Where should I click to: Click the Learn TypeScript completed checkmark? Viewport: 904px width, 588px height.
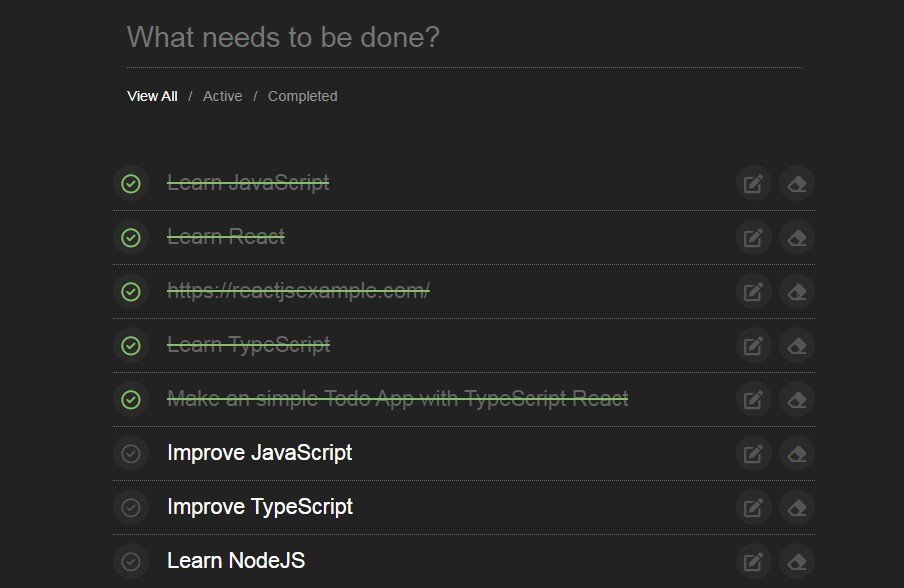[x=131, y=345]
